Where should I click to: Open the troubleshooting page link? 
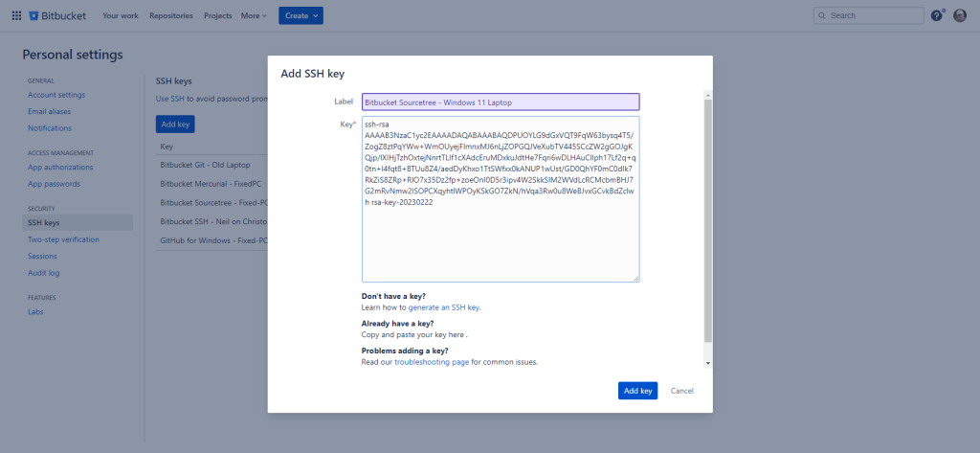(x=432, y=362)
